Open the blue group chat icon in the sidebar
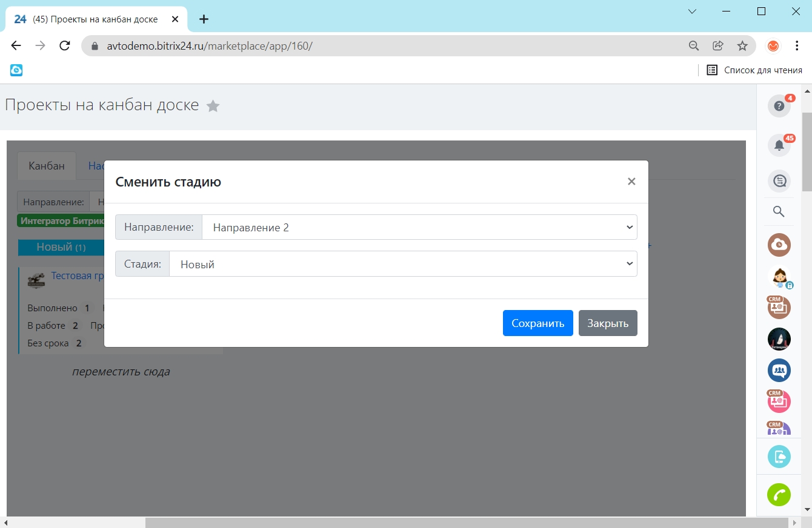The image size is (812, 528). pos(779,370)
